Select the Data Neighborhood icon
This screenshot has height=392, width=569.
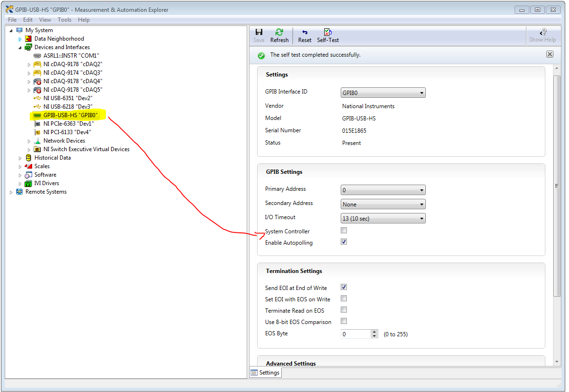28,39
